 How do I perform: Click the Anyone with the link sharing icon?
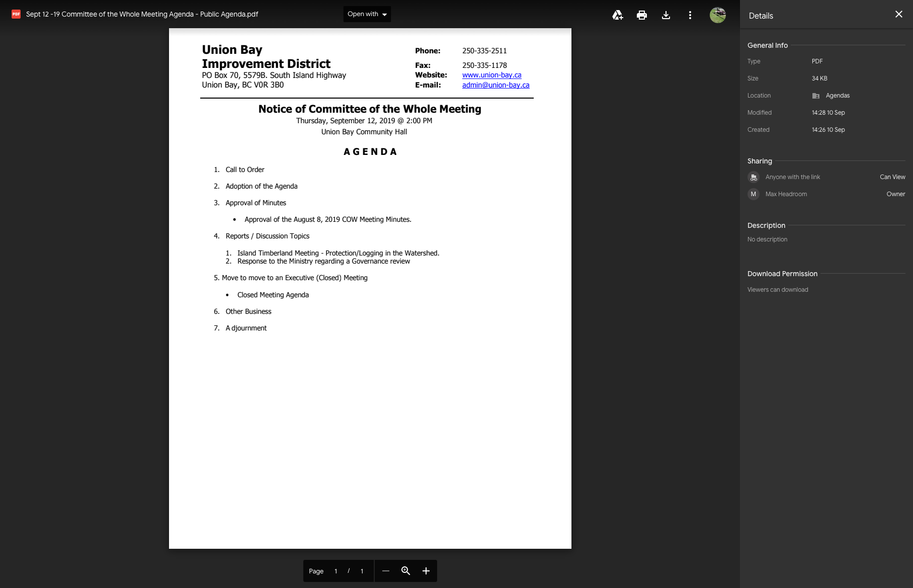point(754,177)
